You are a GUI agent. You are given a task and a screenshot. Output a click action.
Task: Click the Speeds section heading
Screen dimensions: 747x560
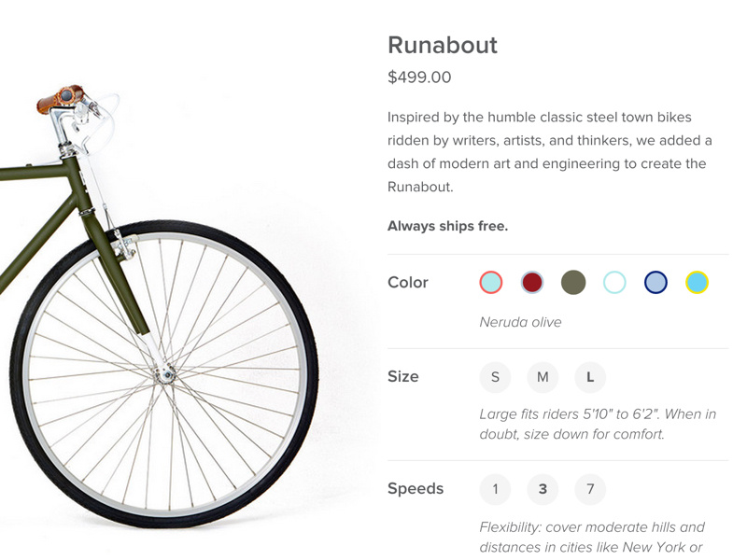pyautogui.click(x=416, y=489)
